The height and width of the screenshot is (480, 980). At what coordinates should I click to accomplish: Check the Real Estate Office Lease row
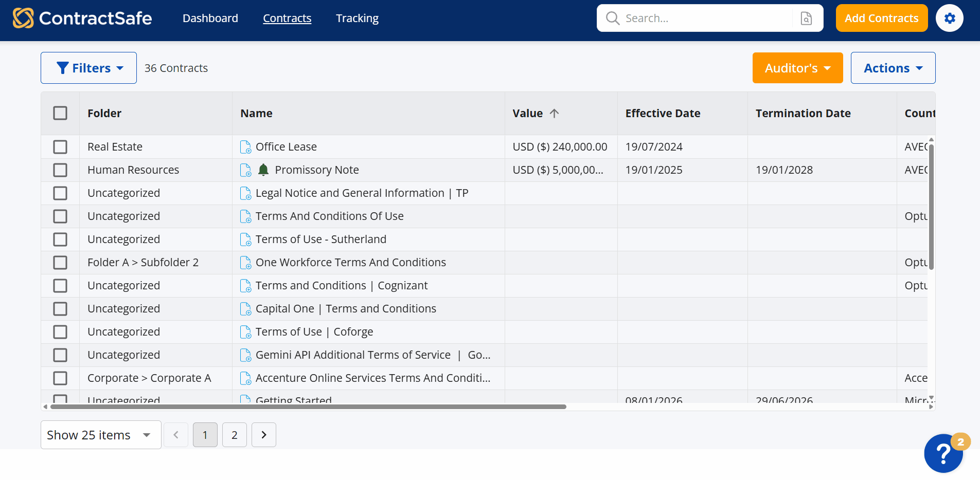pyautogui.click(x=60, y=147)
